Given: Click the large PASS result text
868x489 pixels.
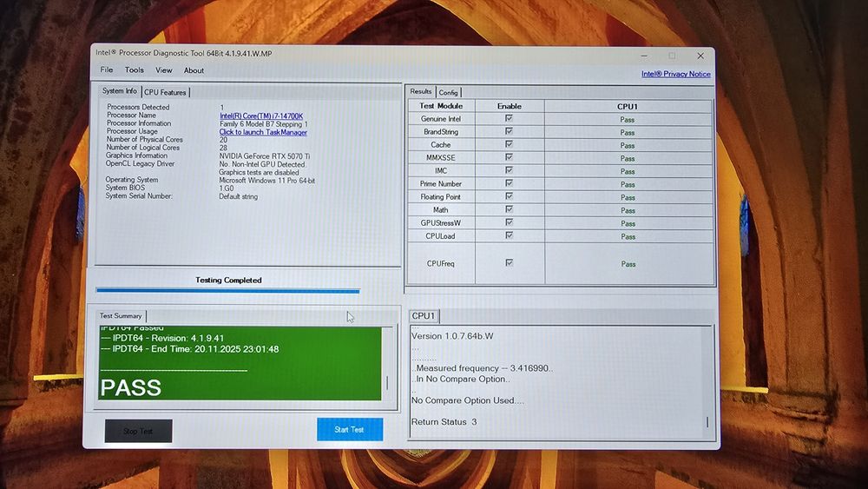Looking at the screenshot, I should 131,387.
